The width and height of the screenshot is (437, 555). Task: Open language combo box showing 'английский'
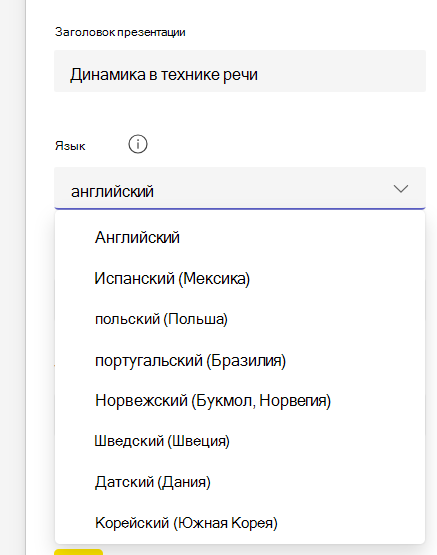coord(240,188)
